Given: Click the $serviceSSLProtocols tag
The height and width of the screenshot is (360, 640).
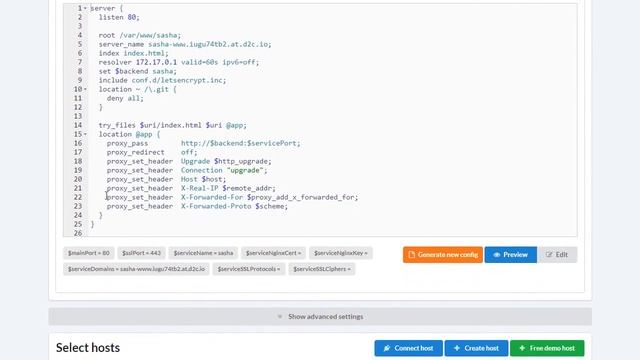Looking at the screenshot, I should tap(249, 269).
